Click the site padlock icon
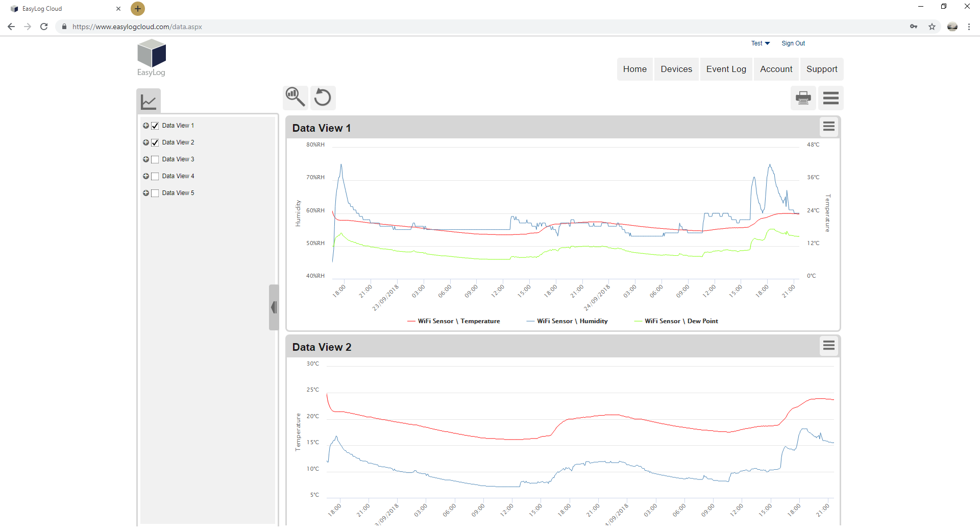This screenshot has width=980, height=531. 64,27
